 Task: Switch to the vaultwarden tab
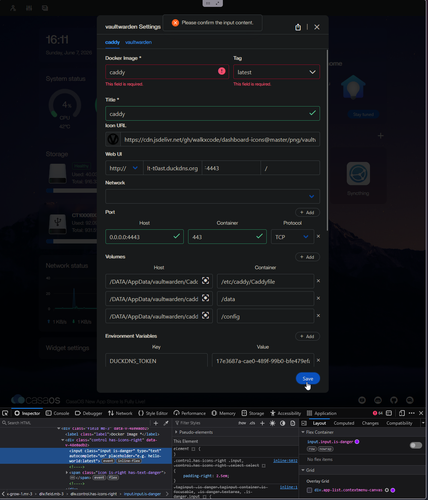138,42
